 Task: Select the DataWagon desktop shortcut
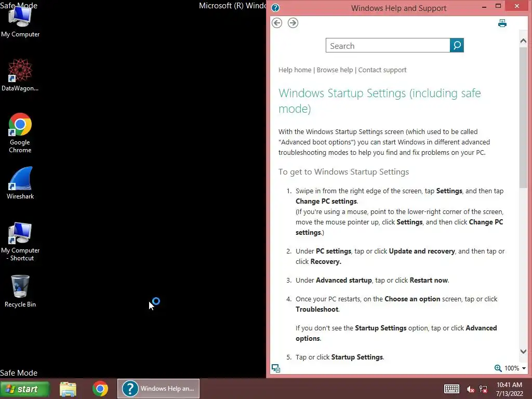[20, 75]
